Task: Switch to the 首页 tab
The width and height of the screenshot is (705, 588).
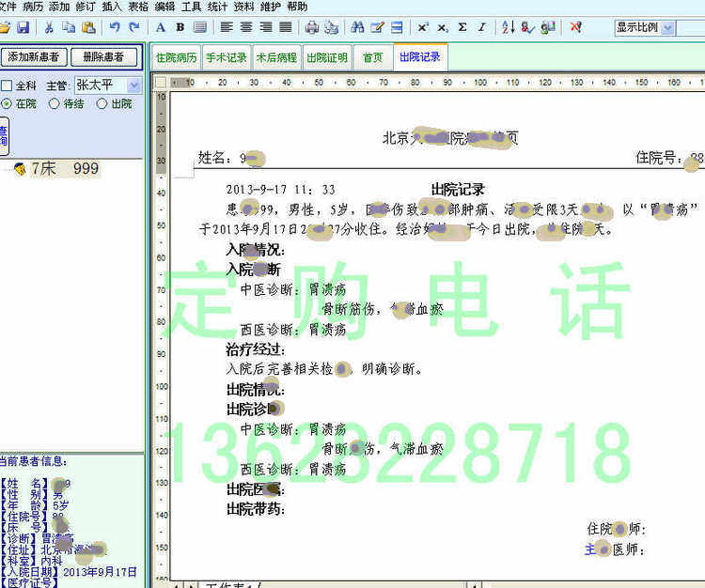Action: pyautogui.click(x=373, y=57)
